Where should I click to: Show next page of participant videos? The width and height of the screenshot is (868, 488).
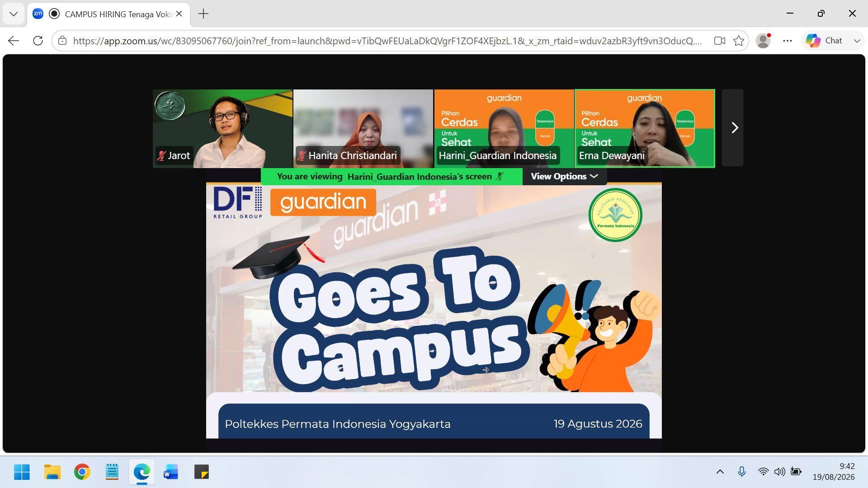click(x=732, y=128)
